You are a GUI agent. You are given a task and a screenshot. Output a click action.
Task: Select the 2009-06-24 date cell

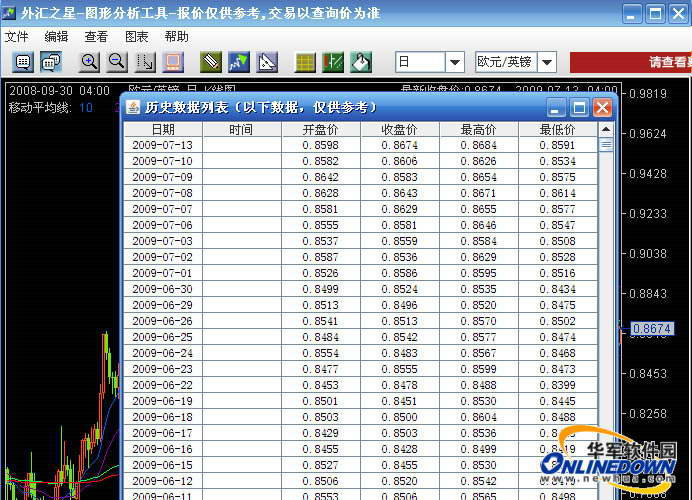coord(163,353)
